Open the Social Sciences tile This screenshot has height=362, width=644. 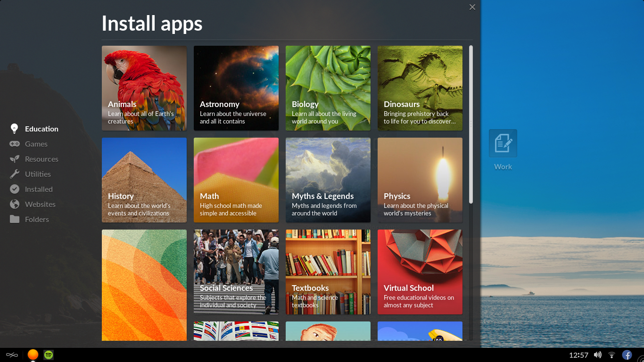tap(236, 272)
